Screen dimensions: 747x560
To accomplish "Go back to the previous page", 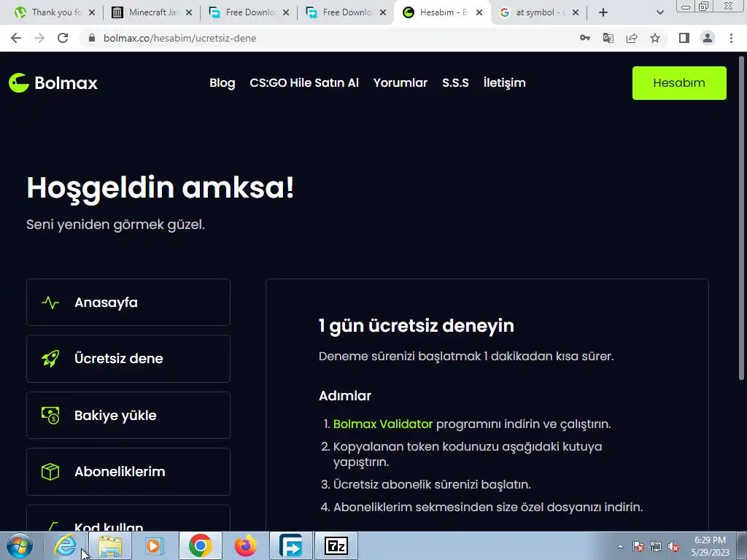I will pyautogui.click(x=16, y=38).
